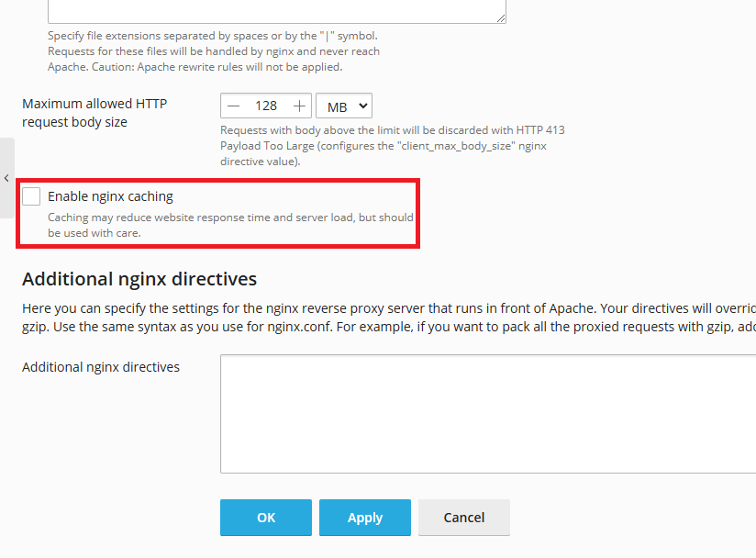Click the OK button
756x558 pixels.
pos(266,518)
